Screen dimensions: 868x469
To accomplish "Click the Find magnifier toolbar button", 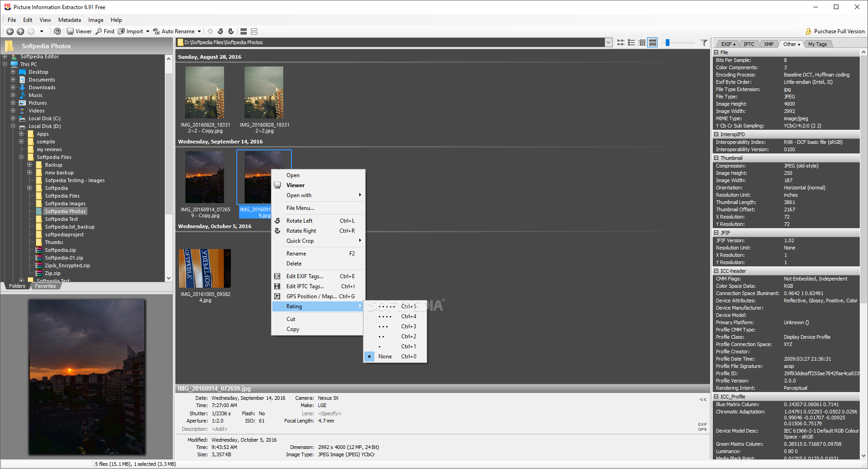I will 105,31.
